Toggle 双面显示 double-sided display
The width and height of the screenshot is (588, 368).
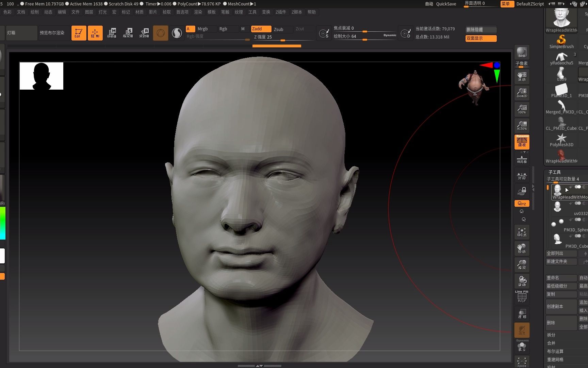pos(481,39)
